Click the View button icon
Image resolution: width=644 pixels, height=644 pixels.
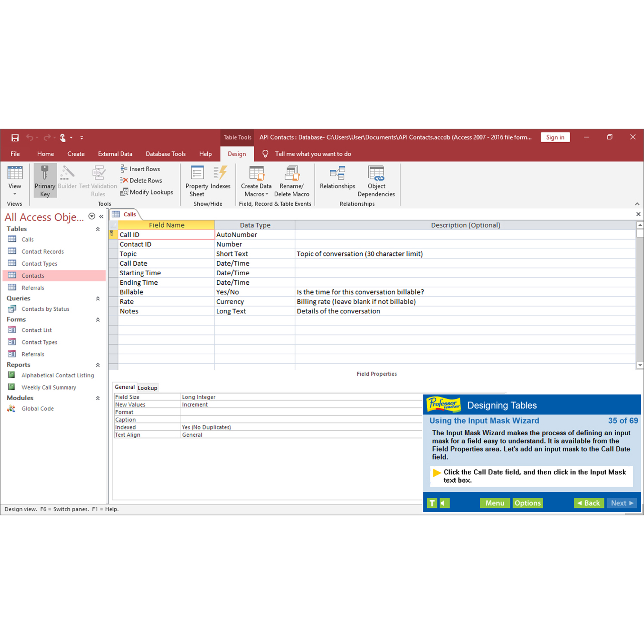(15, 173)
